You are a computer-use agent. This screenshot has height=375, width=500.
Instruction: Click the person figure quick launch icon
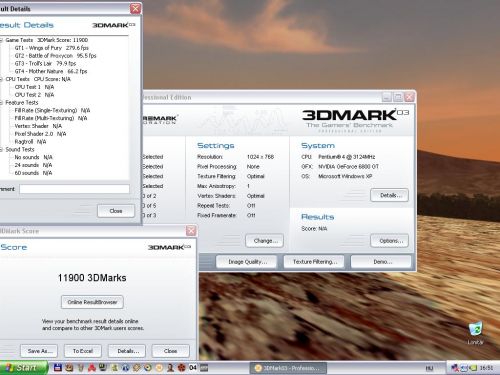click(x=170, y=368)
